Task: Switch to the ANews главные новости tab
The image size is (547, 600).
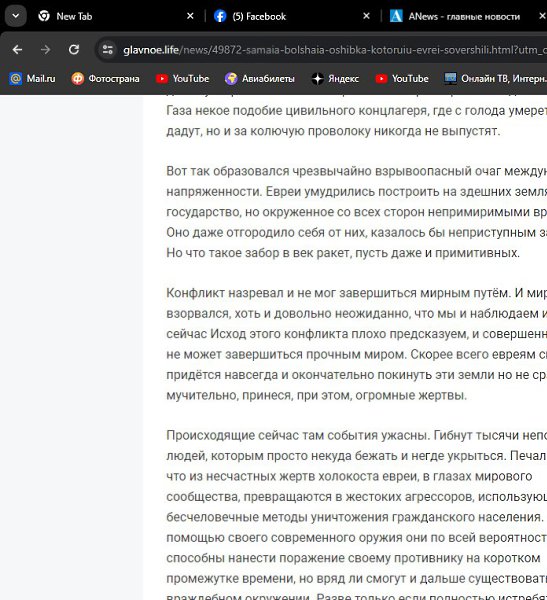Action: click(x=465, y=16)
